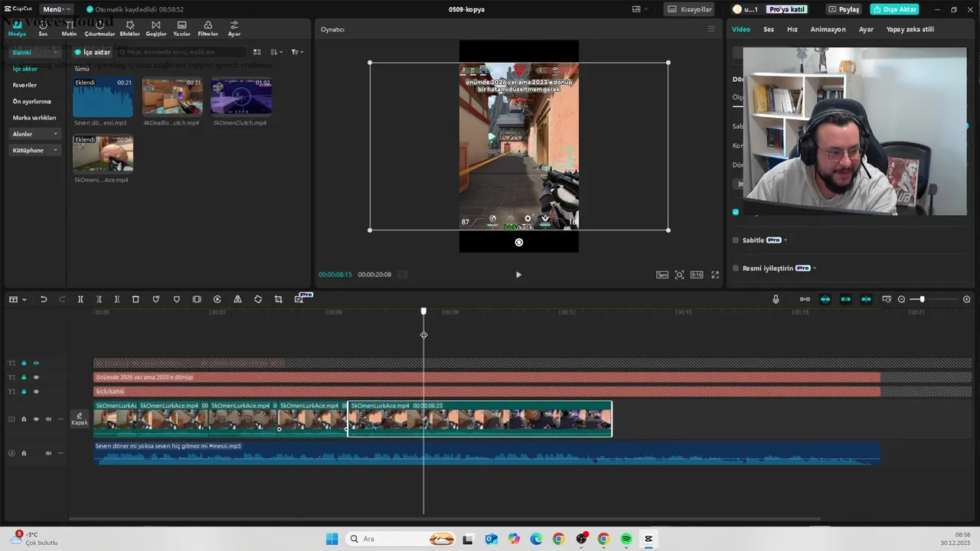Enable the Sabitle checkbox
The height and width of the screenshot is (551, 980).
pyautogui.click(x=736, y=240)
